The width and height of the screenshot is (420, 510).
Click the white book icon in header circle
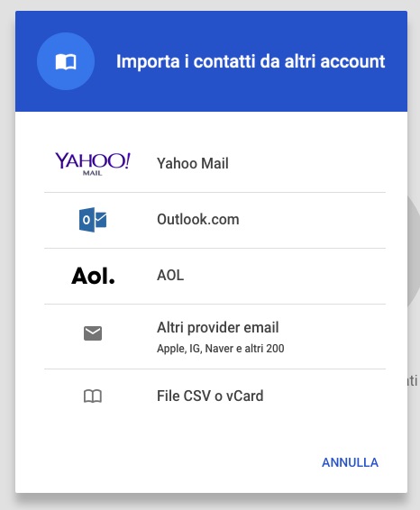pyautogui.click(x=66, y=61)
